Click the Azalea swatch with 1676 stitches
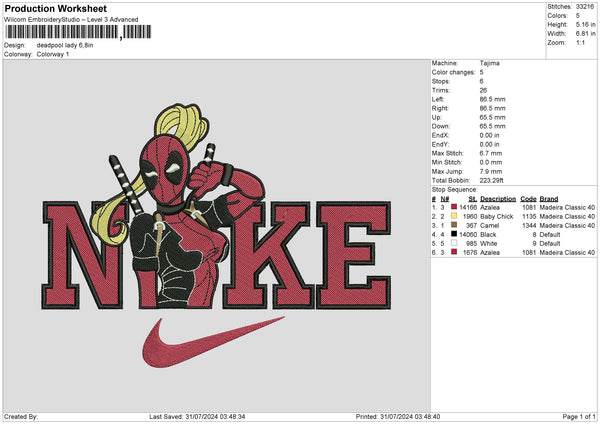This screenshot has width=600, height=424. [x=454, y=252]
